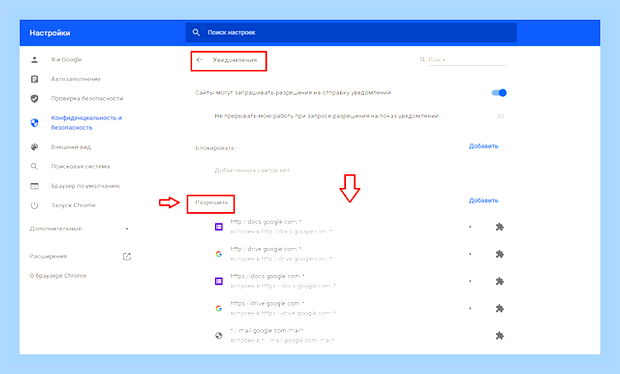Click the Проверка безопасности shield icon
Screen dimensions: 620x374
coord(34,98)
